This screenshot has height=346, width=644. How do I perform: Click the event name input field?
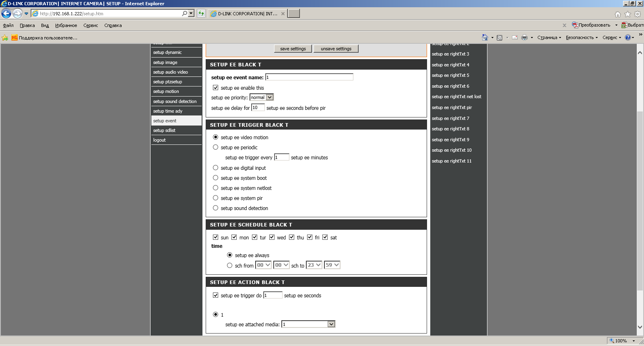[x=309, y=77]
